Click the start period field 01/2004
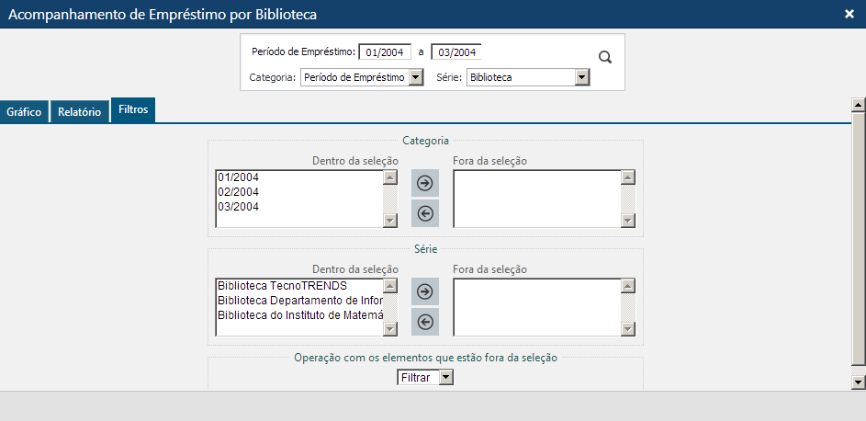Image resolution: width=866 pixels, height=421 pixels. pos(385,52)
